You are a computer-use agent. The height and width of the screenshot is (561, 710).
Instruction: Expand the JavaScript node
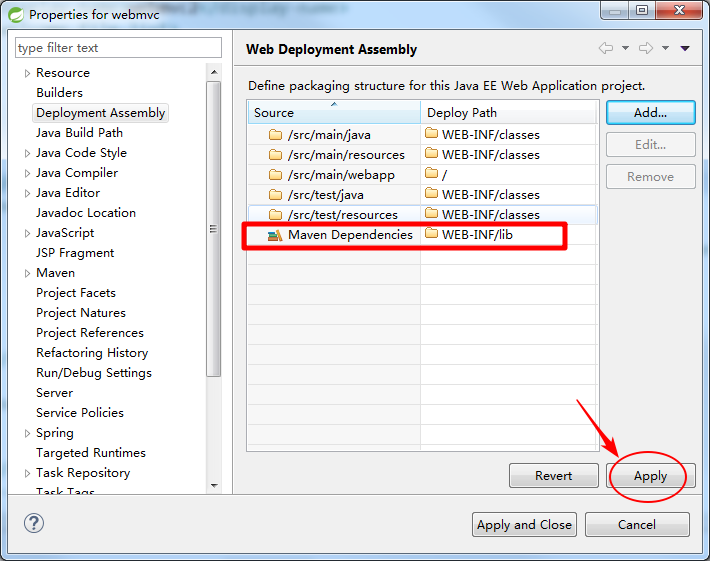(x=27, y=233)
